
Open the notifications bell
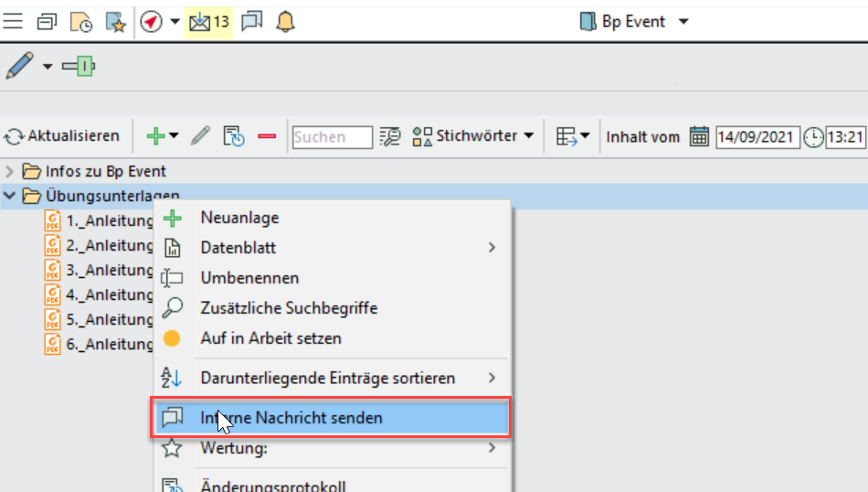point(286,21)
